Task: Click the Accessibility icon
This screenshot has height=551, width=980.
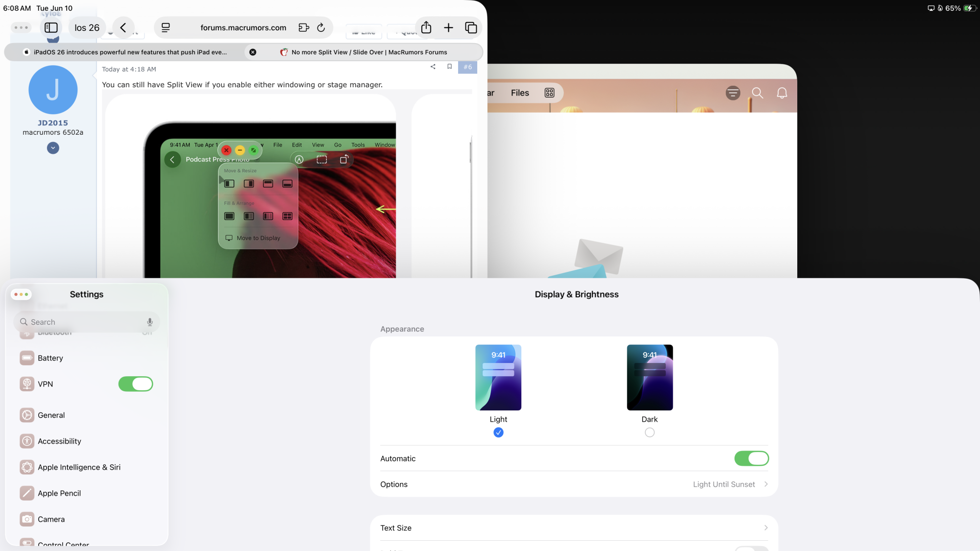Action: (27, 441)
